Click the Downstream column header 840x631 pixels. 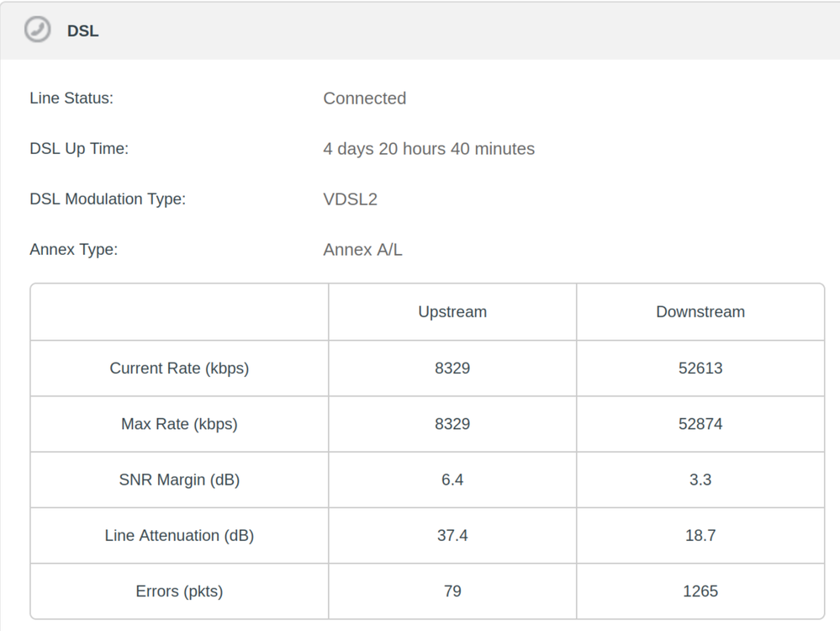pyautogui.click(x=700, y=312)
